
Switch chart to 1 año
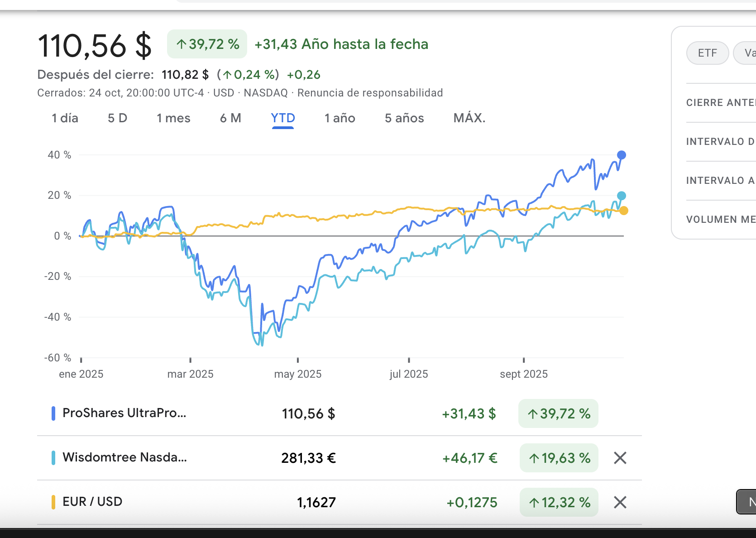[x=340, y=118]
